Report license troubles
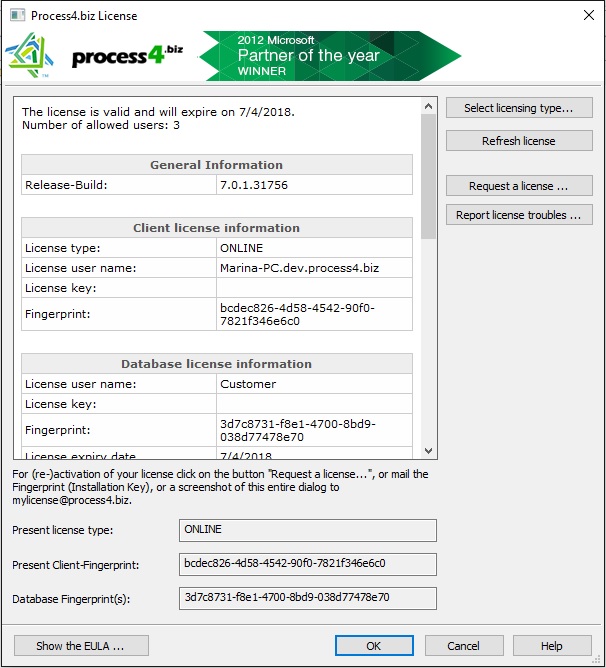This screenshot has width=606, height=668. click(x=519, y=215)
